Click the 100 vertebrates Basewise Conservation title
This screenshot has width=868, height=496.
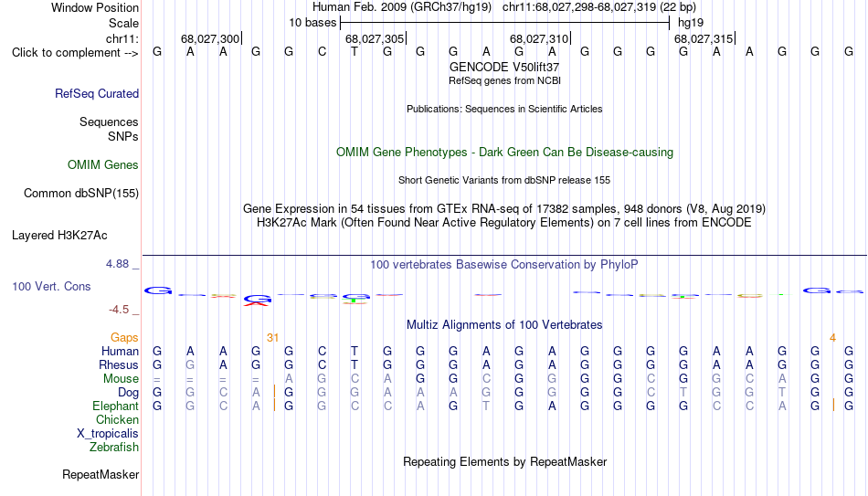[504, 265]
